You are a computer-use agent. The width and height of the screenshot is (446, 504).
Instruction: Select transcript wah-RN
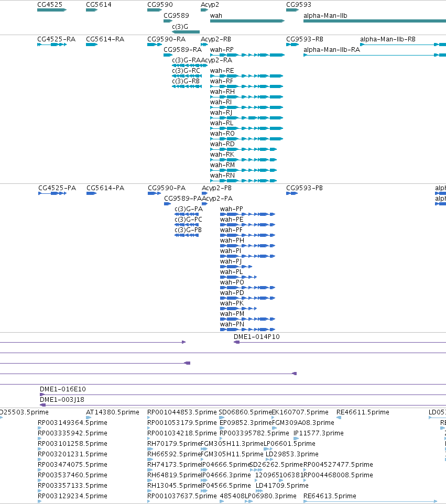[x=223, y=176]
